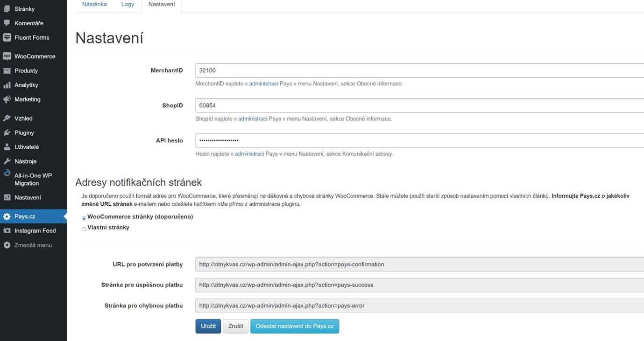Screen dimensions: 644x341
Task: Click Odeslat nastavení do Pays.cz button
Action: 295,326
